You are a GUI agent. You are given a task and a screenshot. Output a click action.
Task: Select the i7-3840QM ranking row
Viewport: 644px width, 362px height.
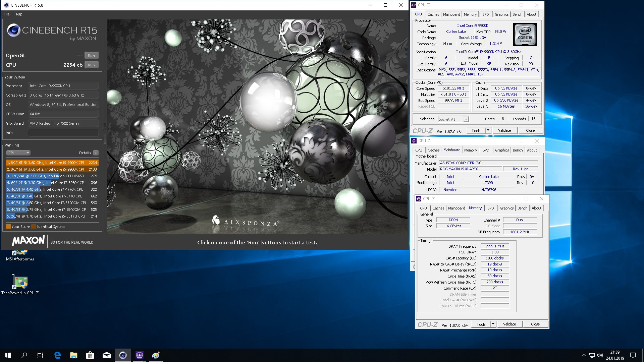pyautogui.click(x=52, y=209)
